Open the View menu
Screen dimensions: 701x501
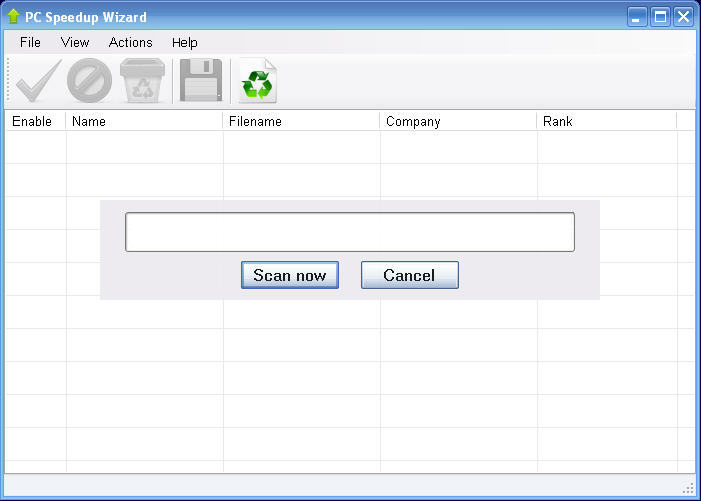tap(75, 42)
